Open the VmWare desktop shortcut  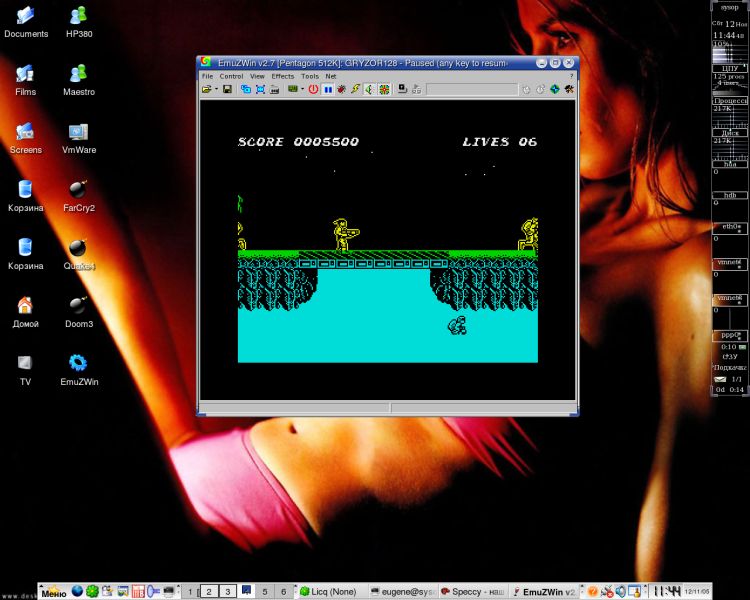(x=78, y=138)
